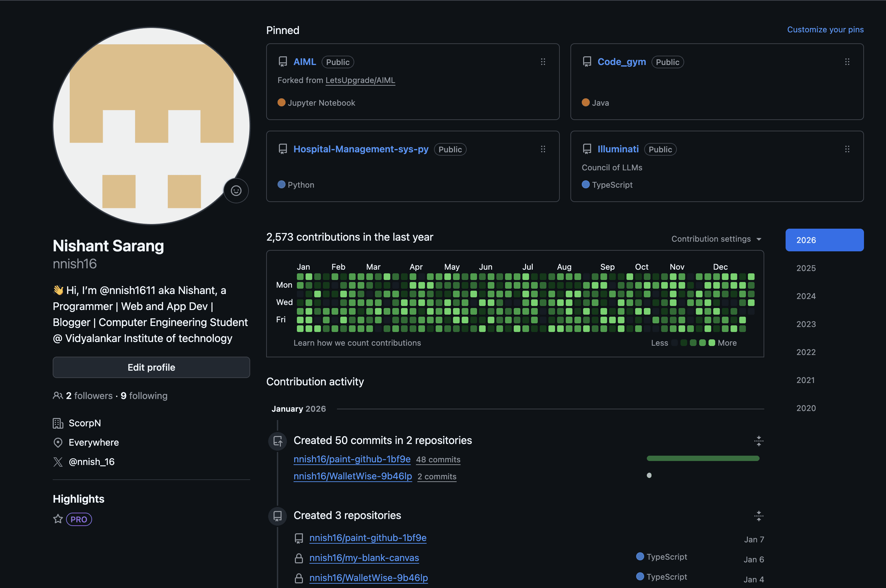
Task: Click grip icon on Illuminati pin
Action: (x=847, y=149)
